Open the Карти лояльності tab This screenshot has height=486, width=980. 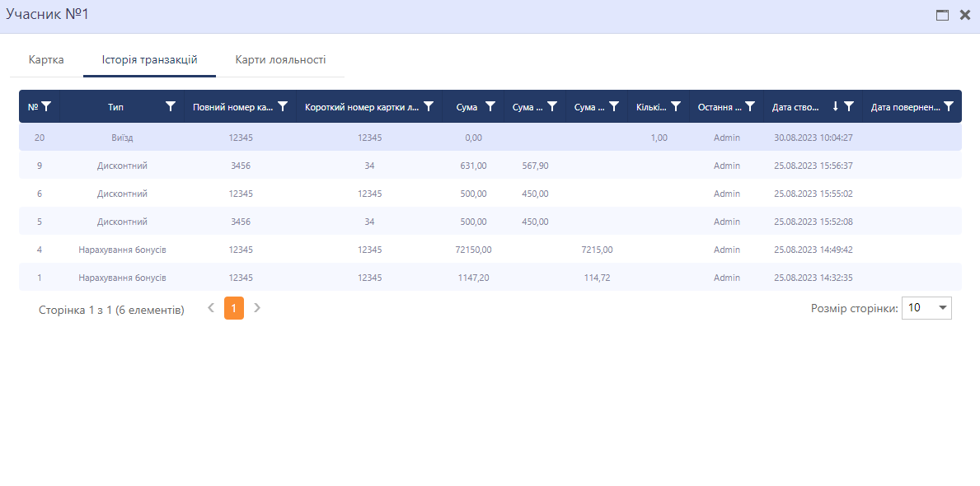point(280,60)
